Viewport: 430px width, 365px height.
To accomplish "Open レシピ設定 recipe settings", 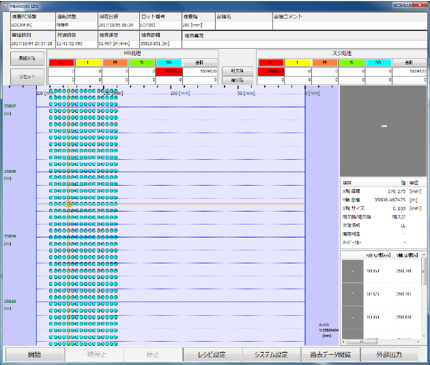I will 212,355.
